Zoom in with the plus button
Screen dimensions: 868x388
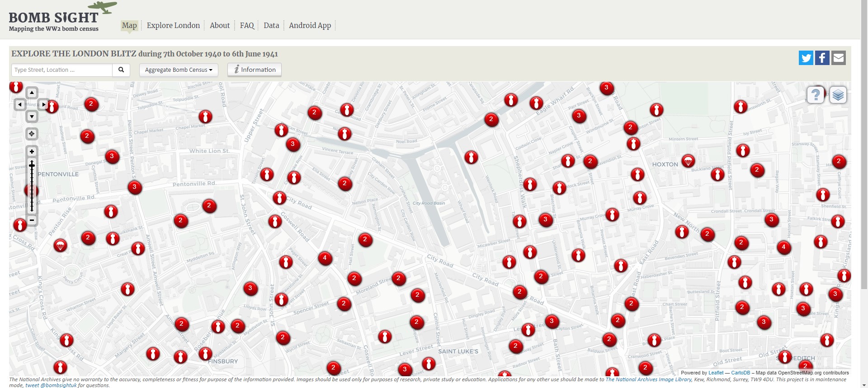(32, 152)
